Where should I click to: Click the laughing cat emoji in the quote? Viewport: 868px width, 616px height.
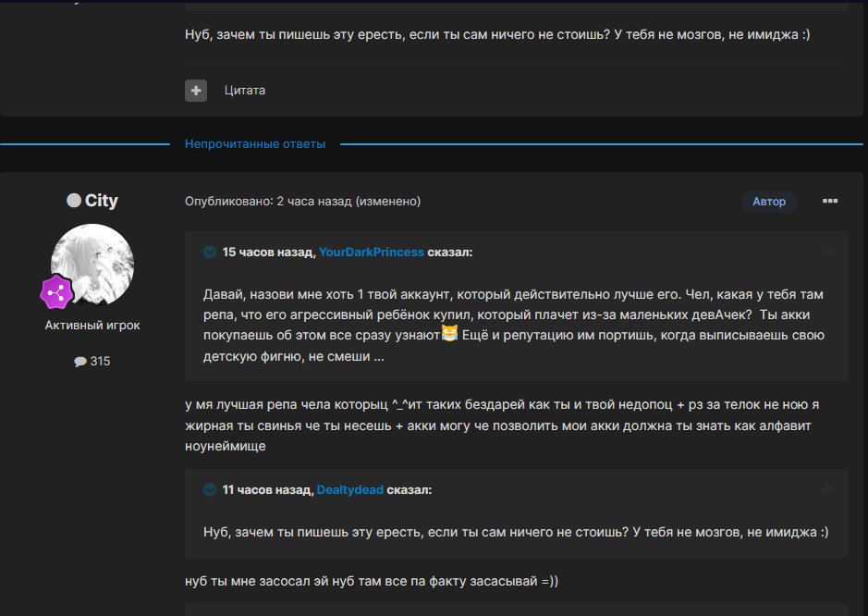point(450,332)
